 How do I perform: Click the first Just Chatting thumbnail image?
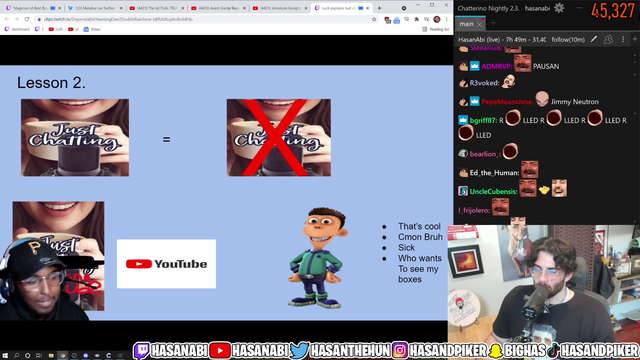point(75,138)
